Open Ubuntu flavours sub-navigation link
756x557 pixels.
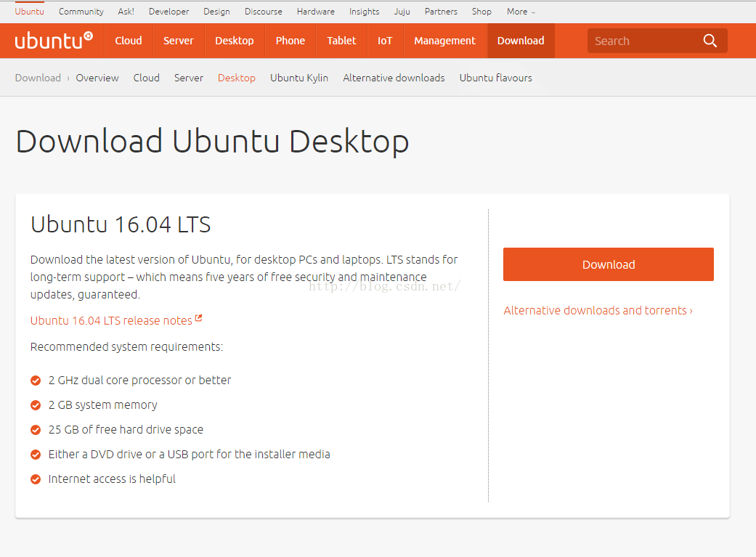[x=495, y=78]
